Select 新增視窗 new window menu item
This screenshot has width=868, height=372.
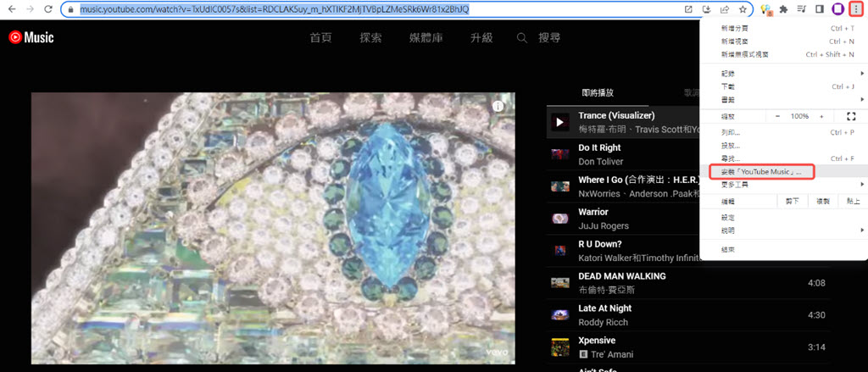(x=782, y=42)
